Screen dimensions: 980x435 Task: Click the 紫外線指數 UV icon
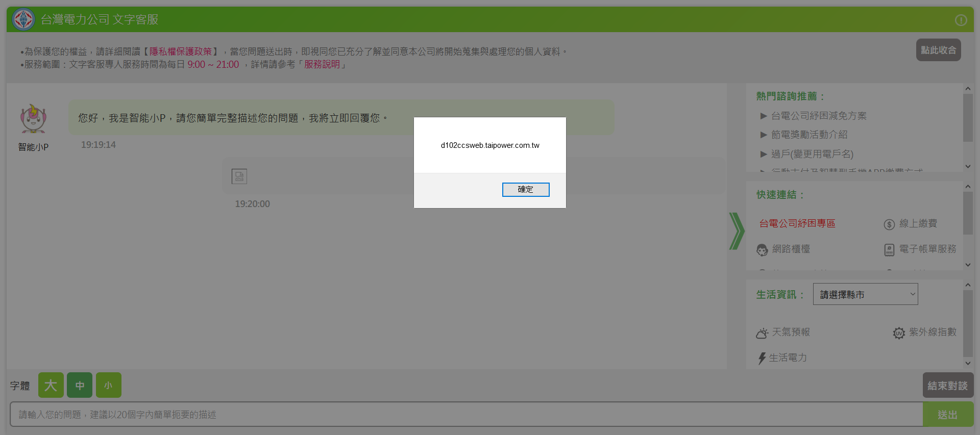coord(899,333)
